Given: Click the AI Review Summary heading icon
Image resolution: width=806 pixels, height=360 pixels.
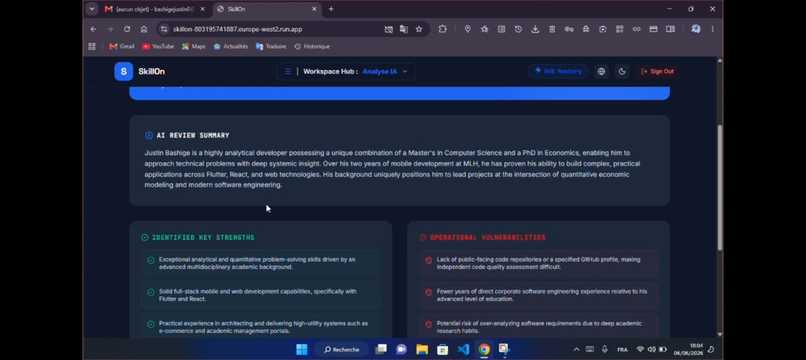Looking at the screenshot, I should pos(149,135).
